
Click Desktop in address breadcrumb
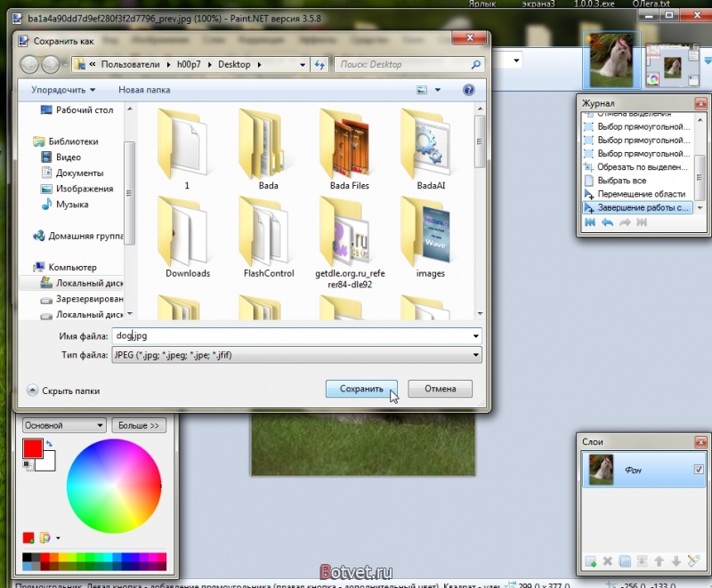tap(234, 64)
